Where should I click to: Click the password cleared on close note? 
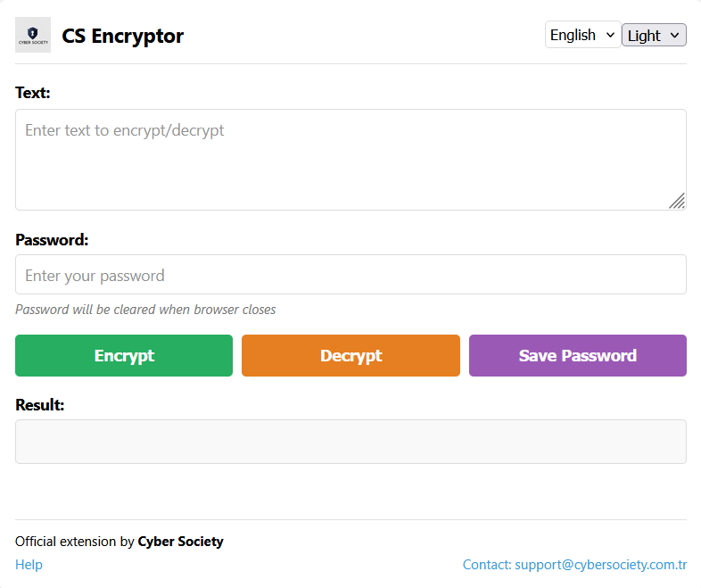[145, 310]
